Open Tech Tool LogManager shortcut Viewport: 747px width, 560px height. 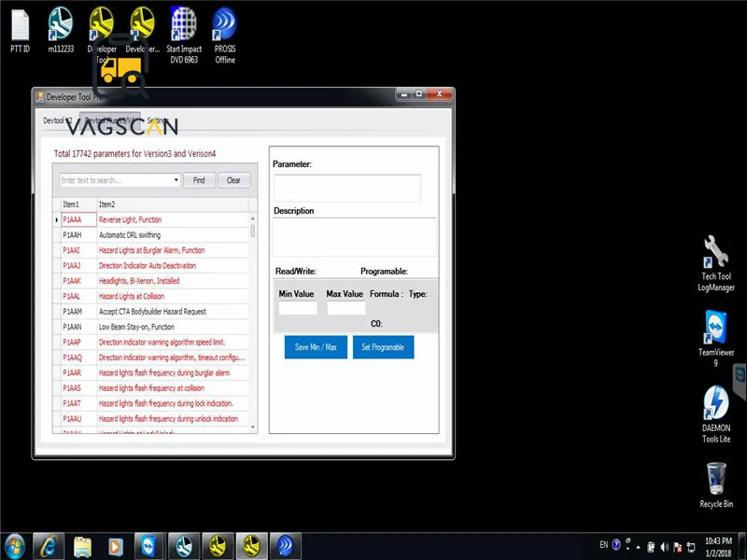tap(715, 263)
